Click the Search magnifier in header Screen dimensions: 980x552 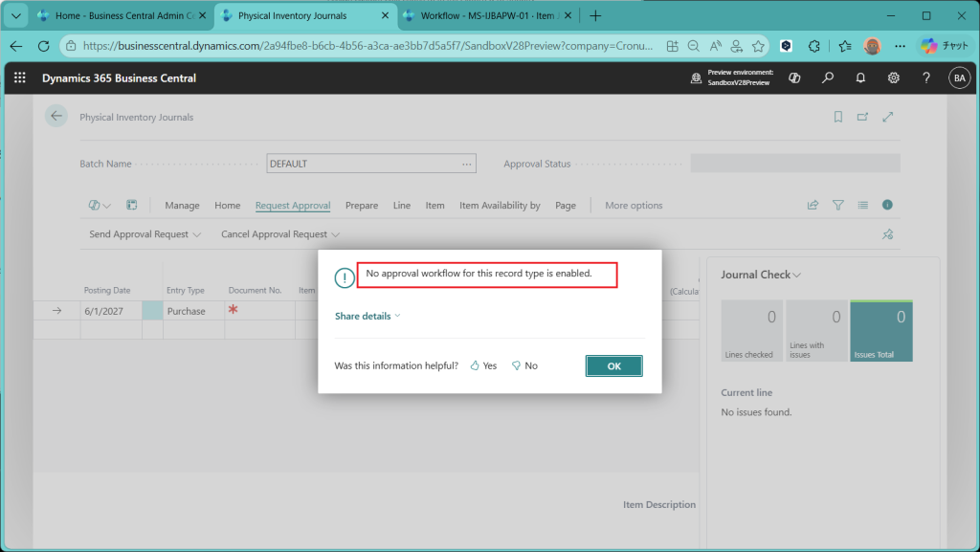[828, 77]
